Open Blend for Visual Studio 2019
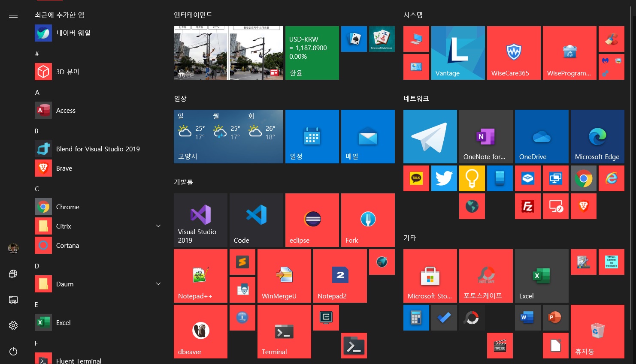 (98, 149)
